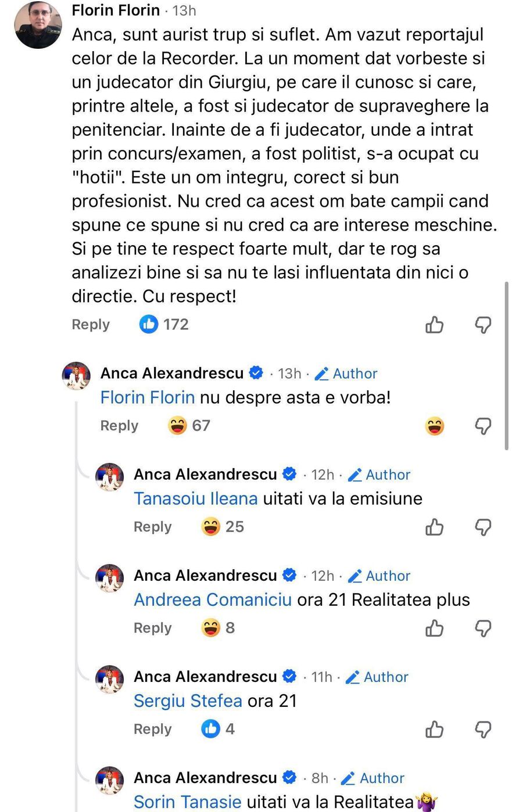
Task: Reply to Florin Florin's comment
Action: pos(90,325)
